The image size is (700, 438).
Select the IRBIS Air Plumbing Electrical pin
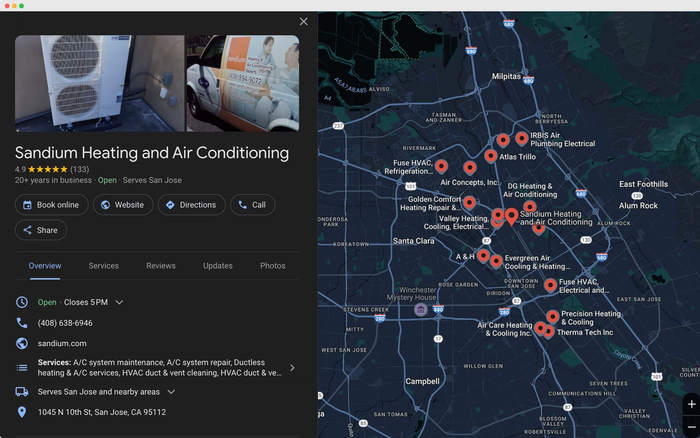(x=521, y=139)
